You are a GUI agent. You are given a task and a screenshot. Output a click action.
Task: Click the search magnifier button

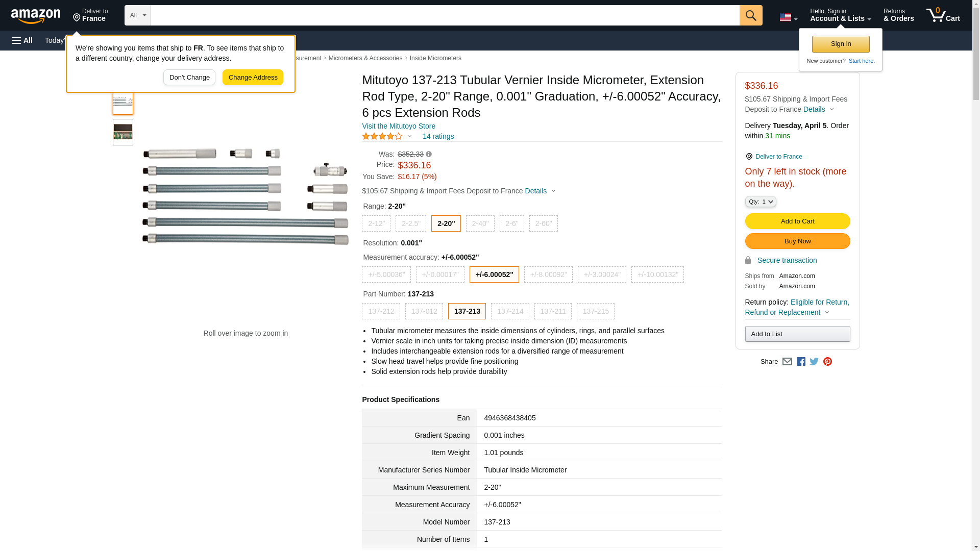click(x=750, y=15)
